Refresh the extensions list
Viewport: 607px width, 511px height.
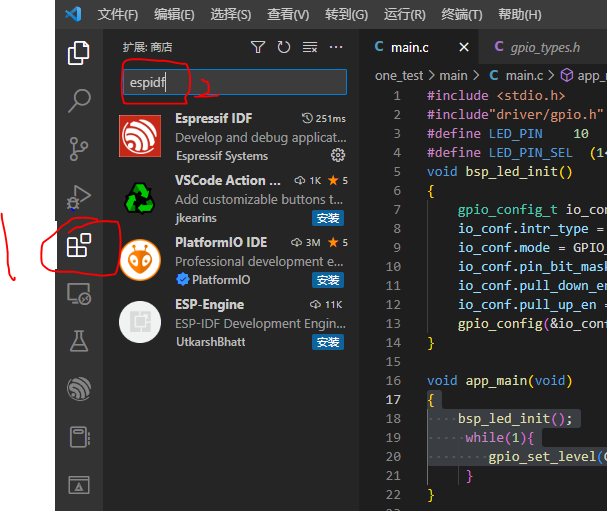pos(284,47)
